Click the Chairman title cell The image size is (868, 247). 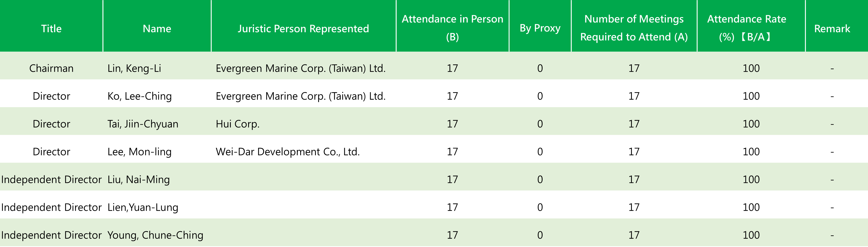tap(51, 68)
